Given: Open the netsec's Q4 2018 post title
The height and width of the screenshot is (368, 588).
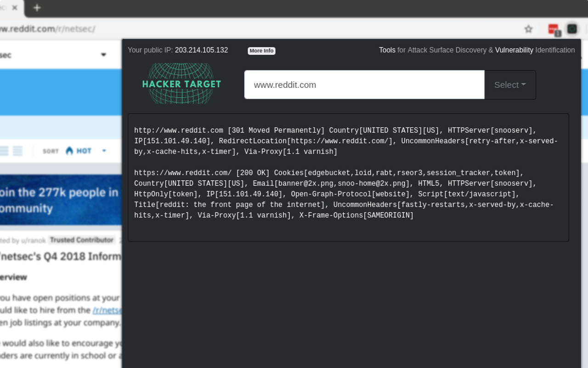Looking at the screenshot, I should click(61, 256).
